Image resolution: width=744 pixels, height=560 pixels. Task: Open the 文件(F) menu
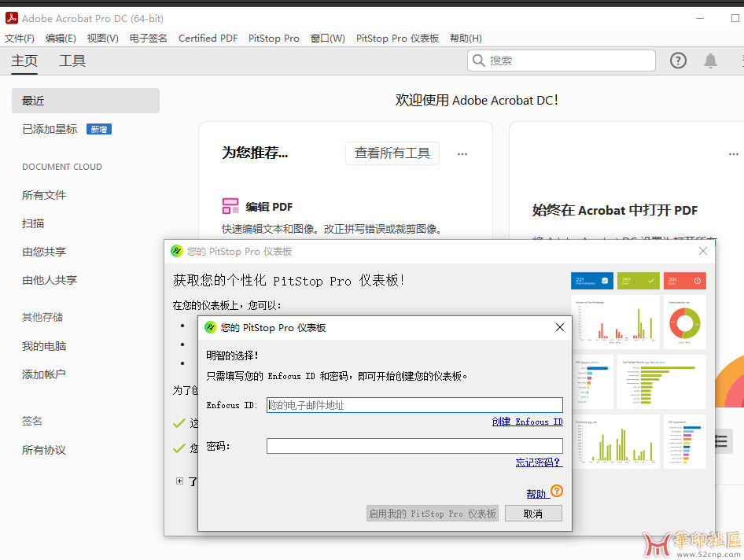pyautogui.click(x=20, y=38)
